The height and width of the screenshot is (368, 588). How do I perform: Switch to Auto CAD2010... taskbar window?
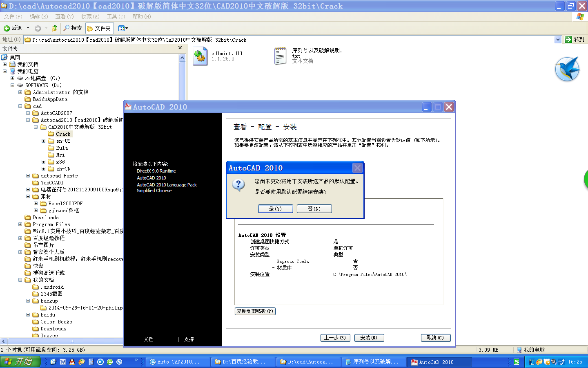coord(178,362)
